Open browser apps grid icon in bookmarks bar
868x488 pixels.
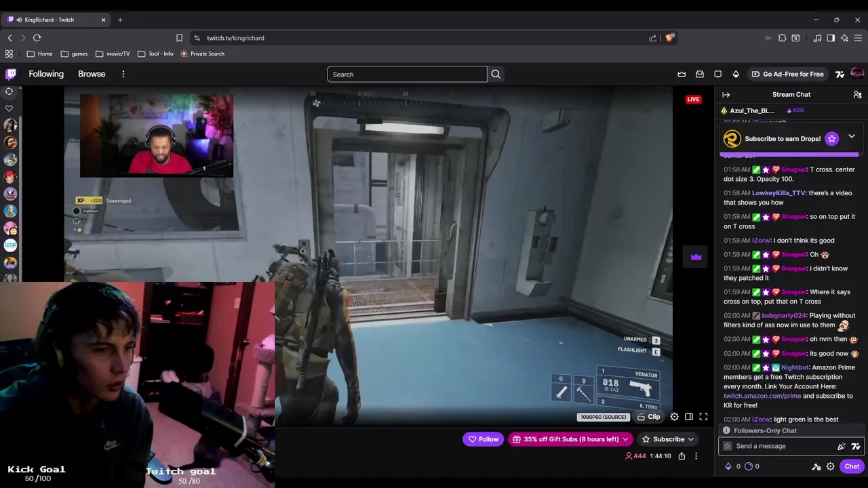9,54
